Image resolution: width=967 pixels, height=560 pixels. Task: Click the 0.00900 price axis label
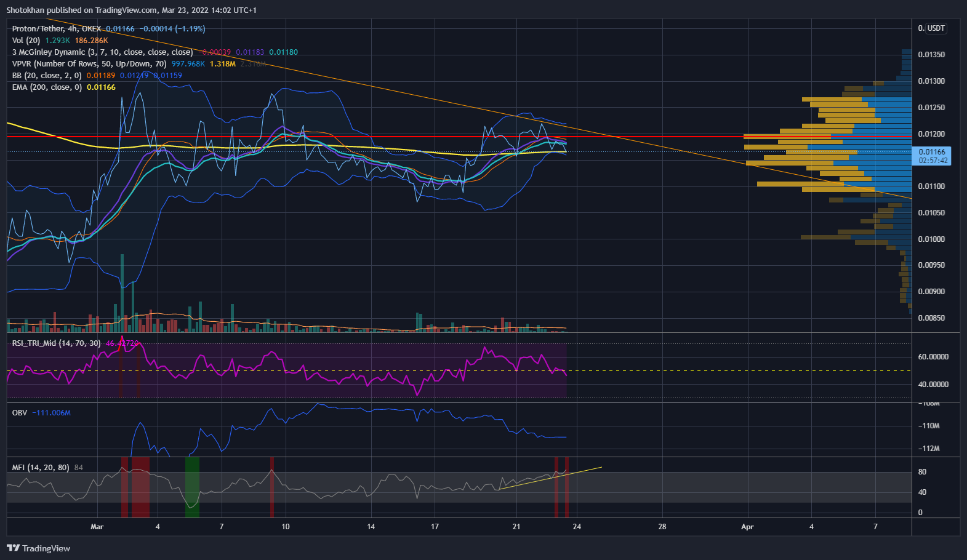click(931, 292)
